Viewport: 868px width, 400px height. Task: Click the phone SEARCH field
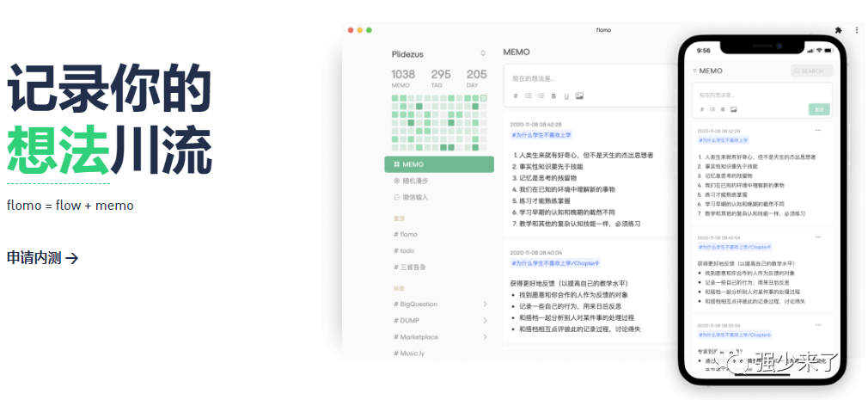coord(811,71)
